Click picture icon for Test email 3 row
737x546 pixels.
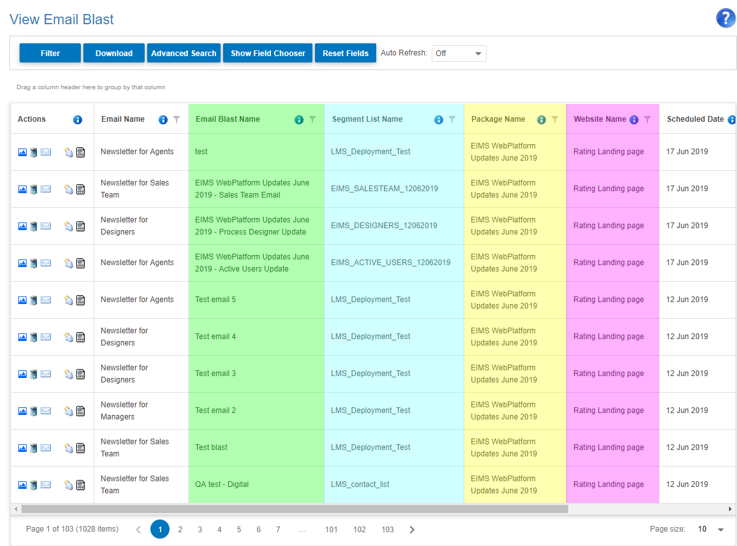click(x=22, y=374)
